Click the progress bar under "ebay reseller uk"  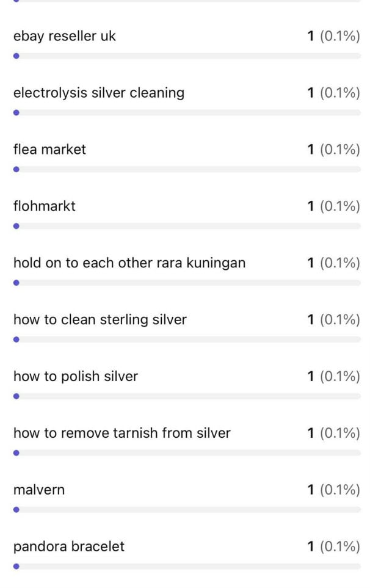tap(187, 56)
